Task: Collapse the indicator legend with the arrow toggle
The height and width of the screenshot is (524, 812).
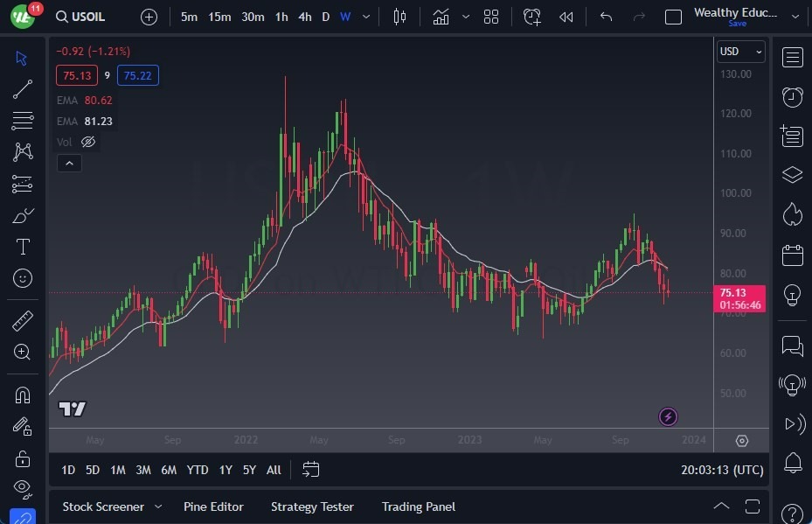Action: click(x=69, y=163)
